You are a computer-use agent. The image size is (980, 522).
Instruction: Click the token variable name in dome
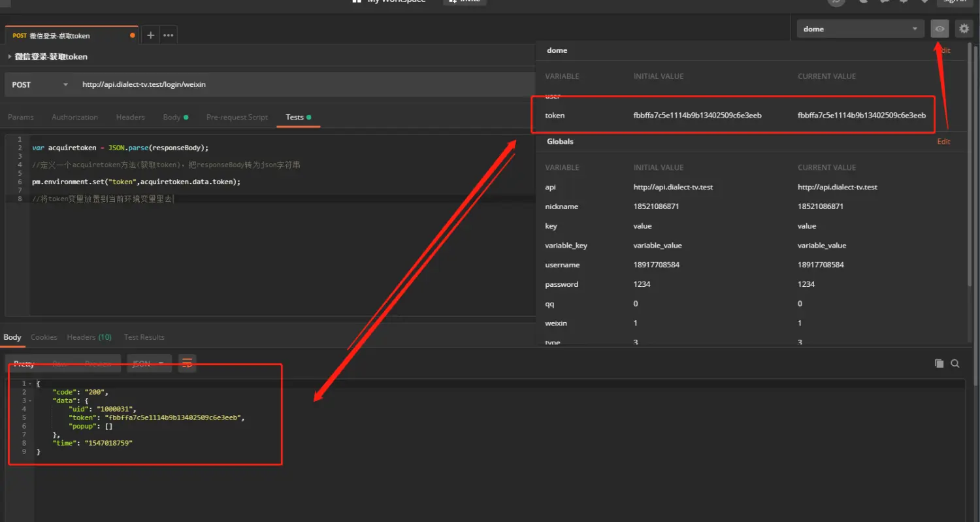(x=555, y=115)
